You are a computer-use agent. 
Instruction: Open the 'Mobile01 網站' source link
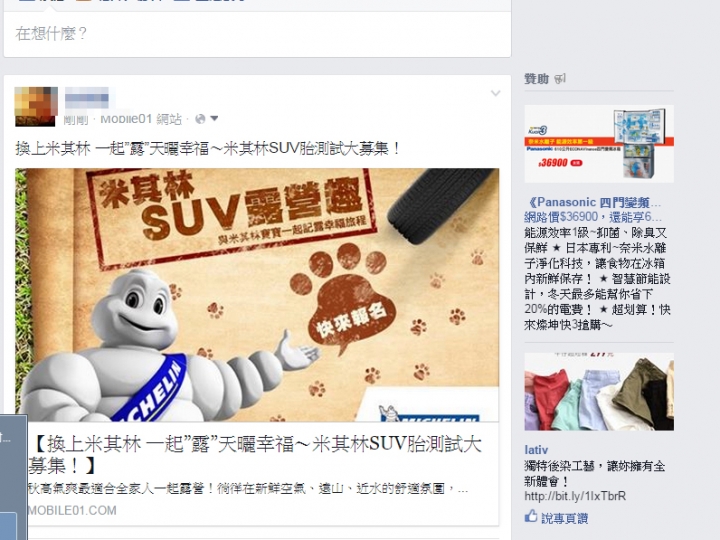pos(141,119)
